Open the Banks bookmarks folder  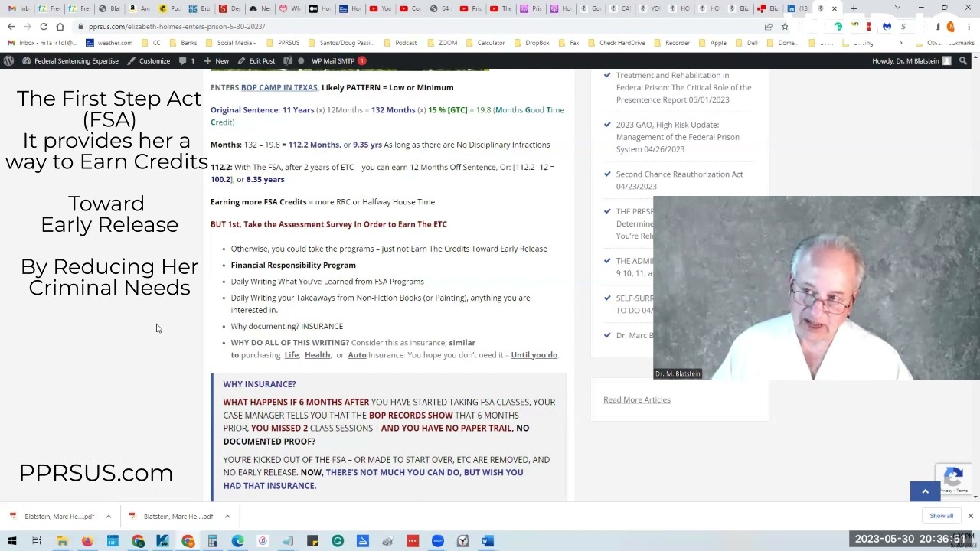pos(183,43)
